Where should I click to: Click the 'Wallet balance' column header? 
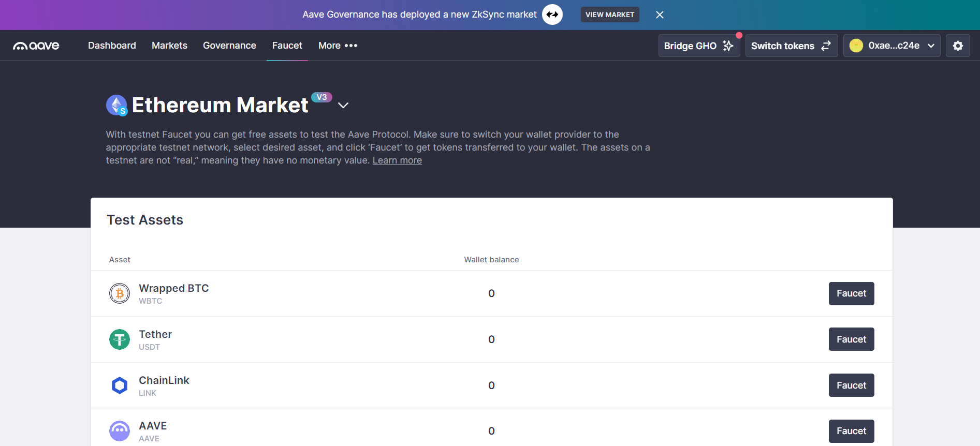pyautogui.click(x=491, y=260)
